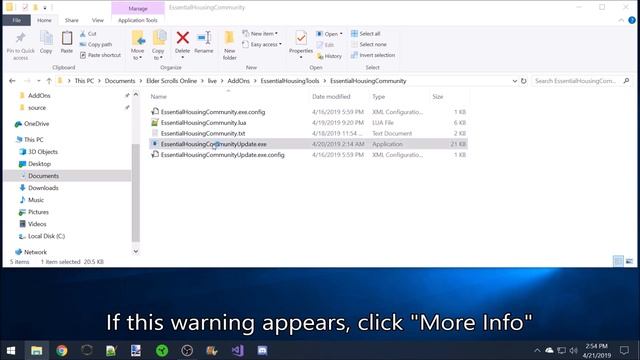Click This PC in the address bar
The width and height of the screenshot is (640, 360).
pos(84,81)
